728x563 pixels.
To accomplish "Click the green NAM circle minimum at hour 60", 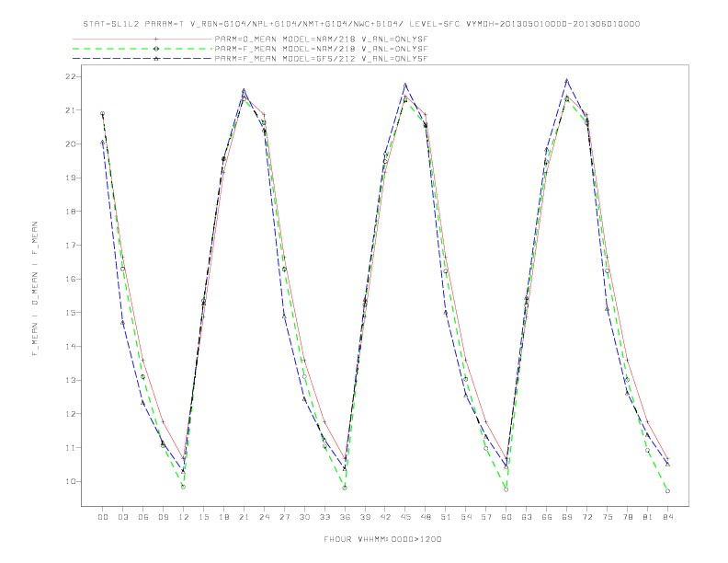I will tap(506, 489).
